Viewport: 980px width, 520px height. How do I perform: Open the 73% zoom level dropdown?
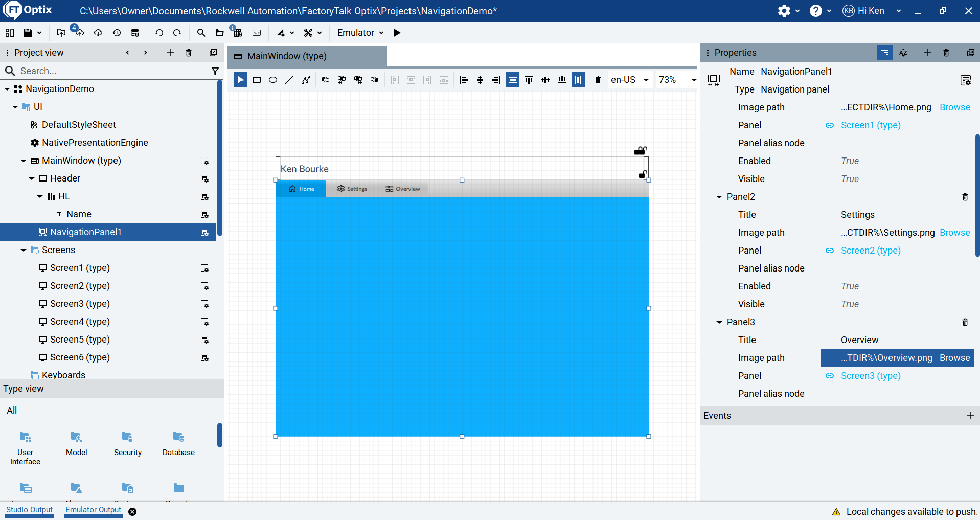point(677,80)
